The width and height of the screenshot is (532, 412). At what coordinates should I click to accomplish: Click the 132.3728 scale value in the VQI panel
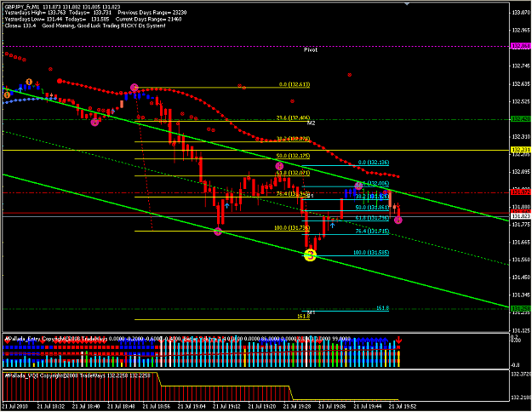521,375
